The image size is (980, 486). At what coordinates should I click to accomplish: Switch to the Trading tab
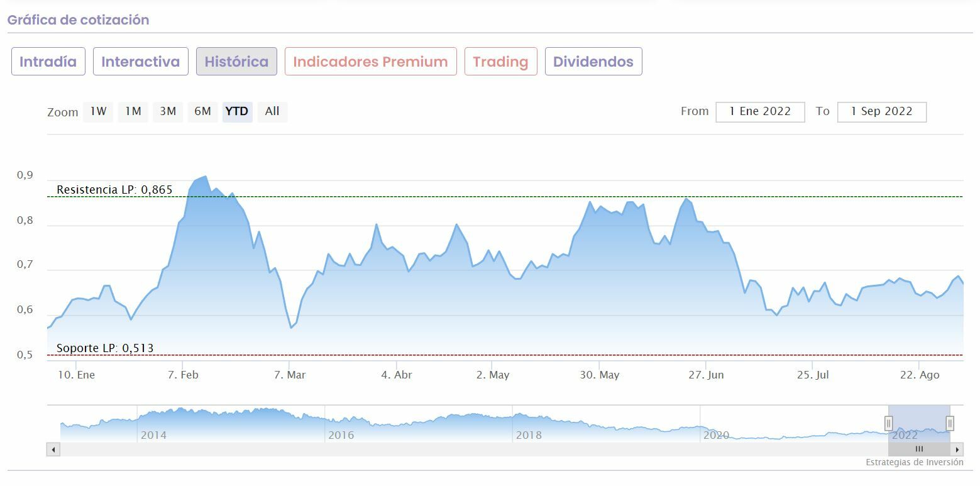(x=500, y=62)
